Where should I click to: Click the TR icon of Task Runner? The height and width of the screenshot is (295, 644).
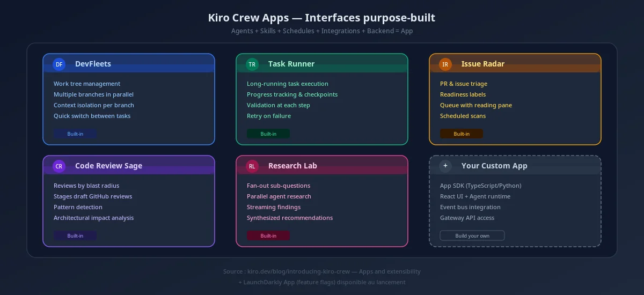point(252,64)
